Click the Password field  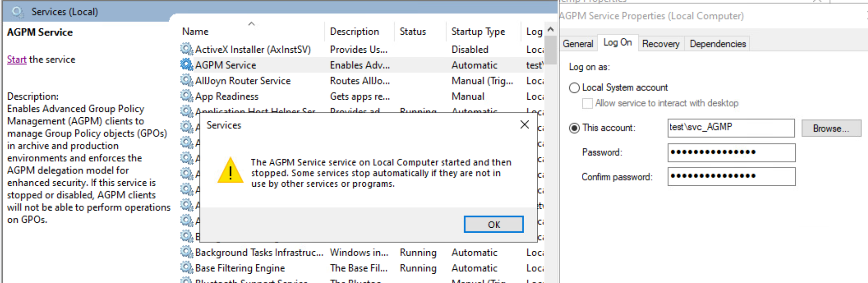[731, 152]
